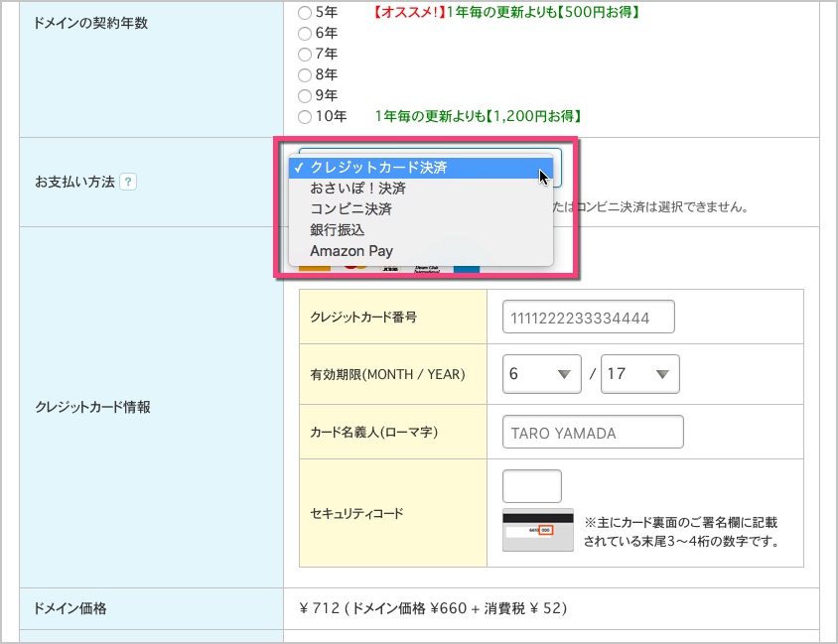Viewport: 838px width, 644px height.
Task: Click the ドメインの契約年数 label
Action: pos(90,23)
